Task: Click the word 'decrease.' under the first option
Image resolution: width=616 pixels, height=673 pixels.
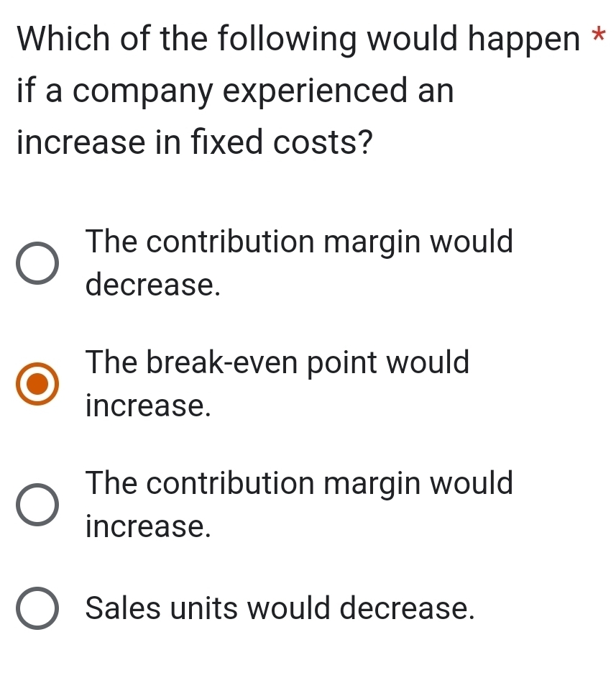Action: point(152,285)
